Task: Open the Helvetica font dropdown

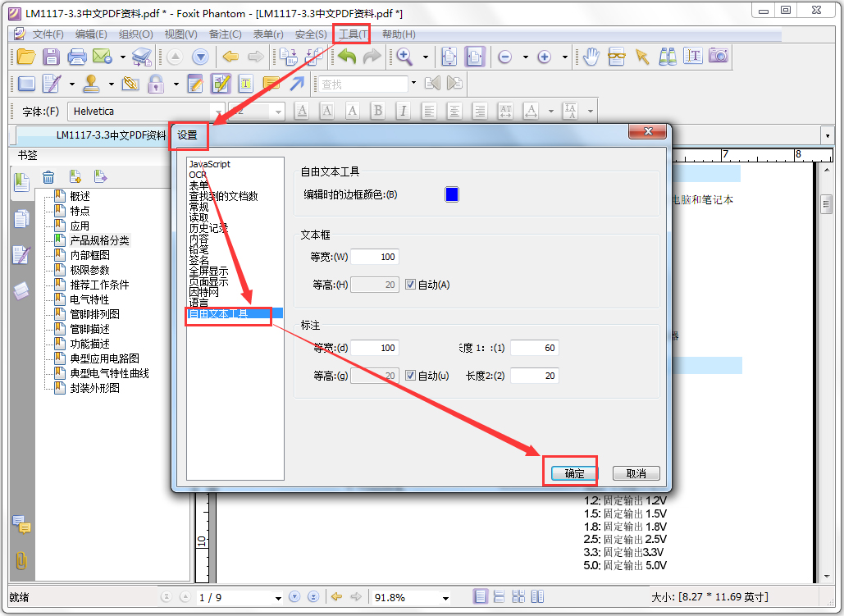Action: [x=218, y=112]
